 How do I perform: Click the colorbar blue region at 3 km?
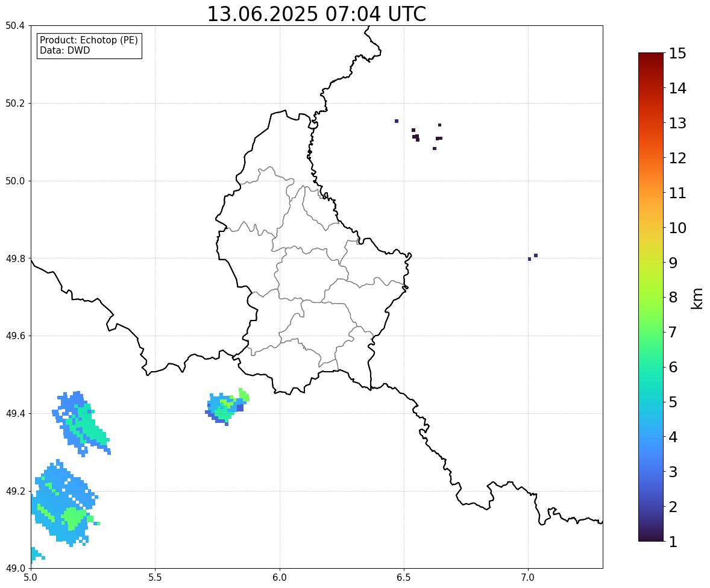651,472
